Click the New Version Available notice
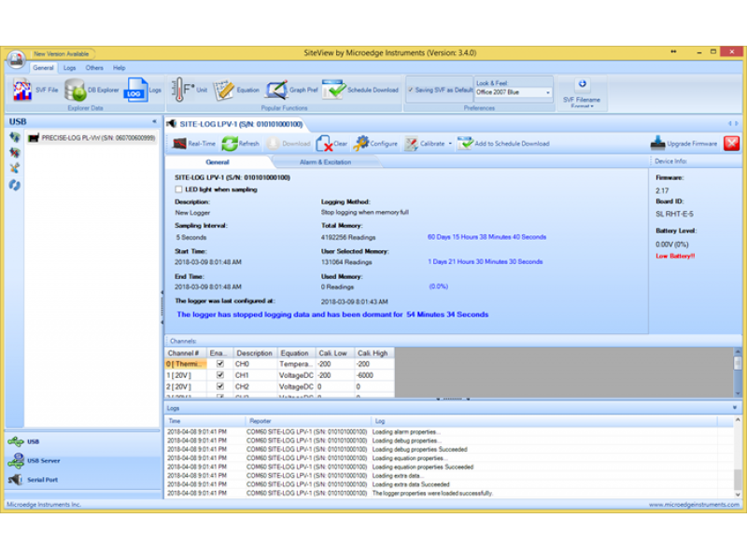The width and height of the screenshot is (747, 560). point(62,54)
